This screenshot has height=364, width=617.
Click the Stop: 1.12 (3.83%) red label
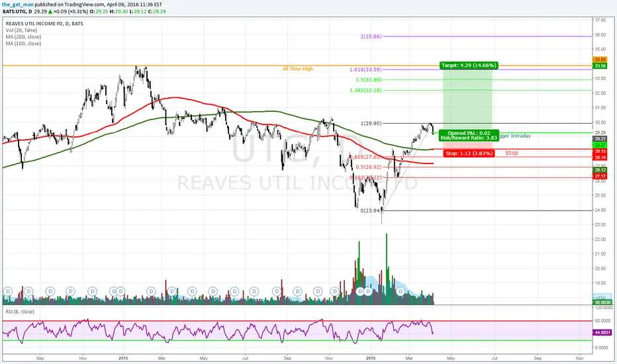[x=469, y=153]
